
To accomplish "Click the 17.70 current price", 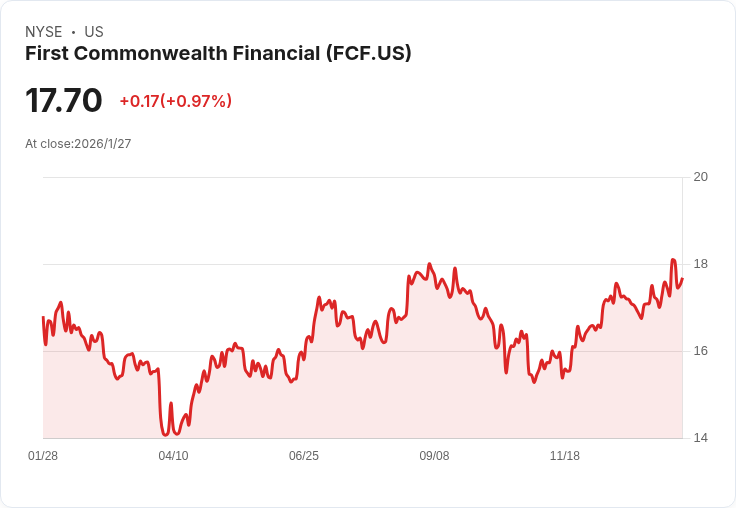I will [63, 100].
